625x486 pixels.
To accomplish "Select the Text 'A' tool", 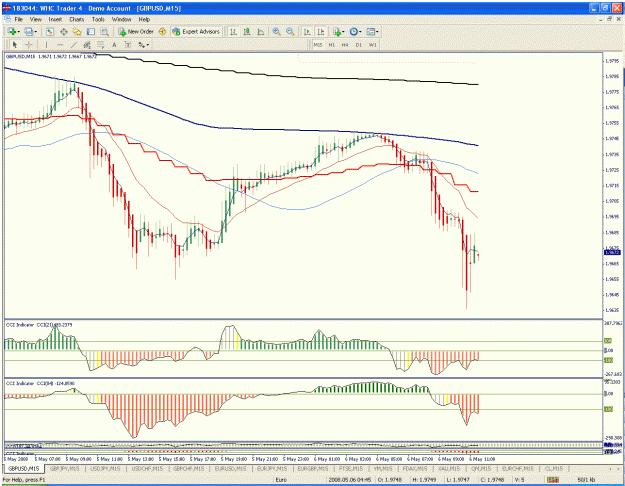I will click(x=114, y=45).
